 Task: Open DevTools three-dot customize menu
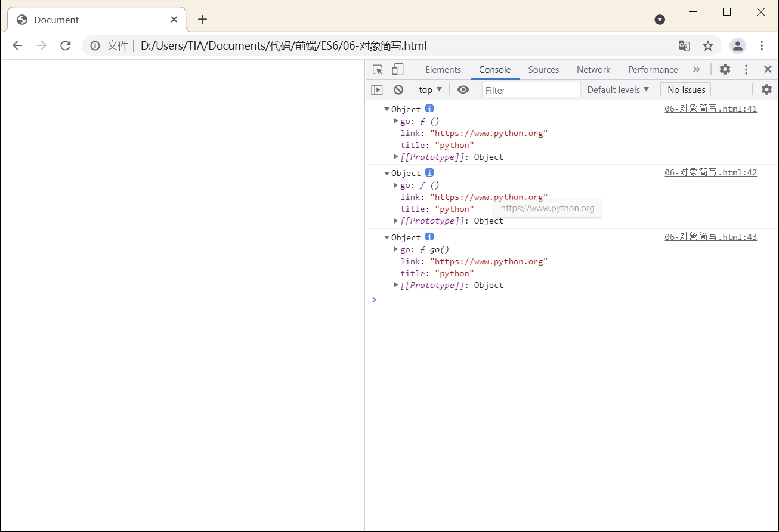pos(746,69)
